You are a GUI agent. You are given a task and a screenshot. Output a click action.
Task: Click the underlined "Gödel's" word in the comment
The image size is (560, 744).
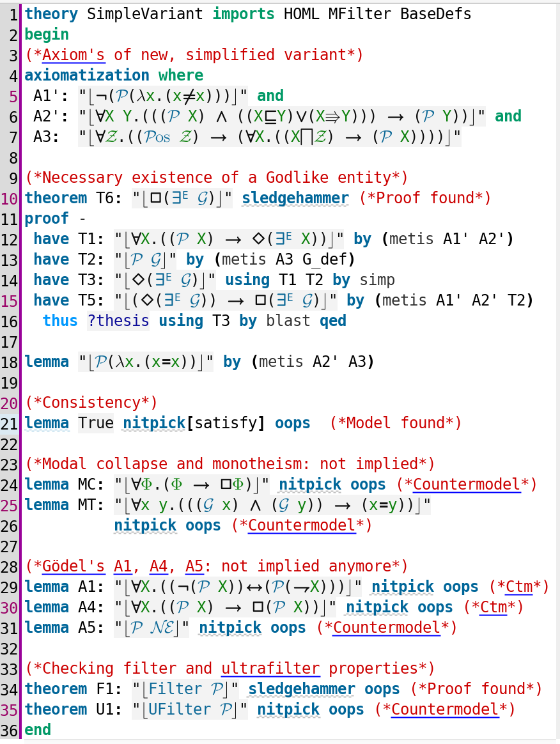pos(74,566)
